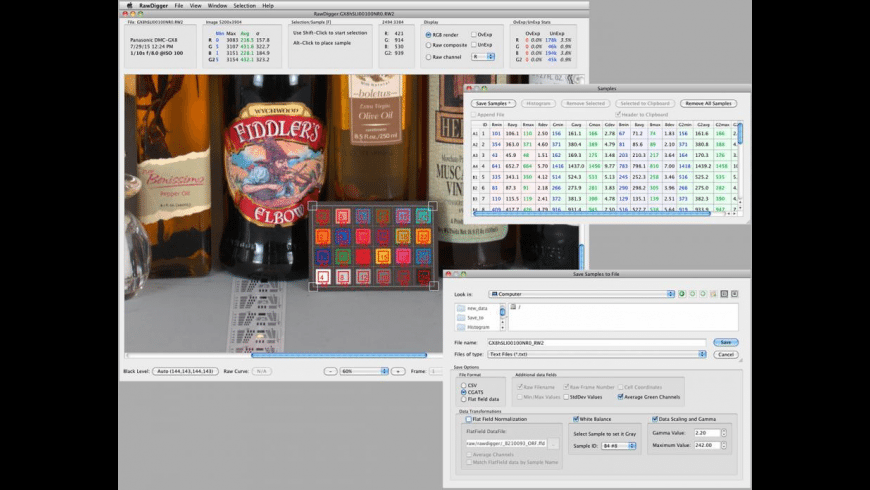This screenshot has height=490, width=870.
Task: Click the FlatField DataFile browse button
Action: [x=553, y=443]
